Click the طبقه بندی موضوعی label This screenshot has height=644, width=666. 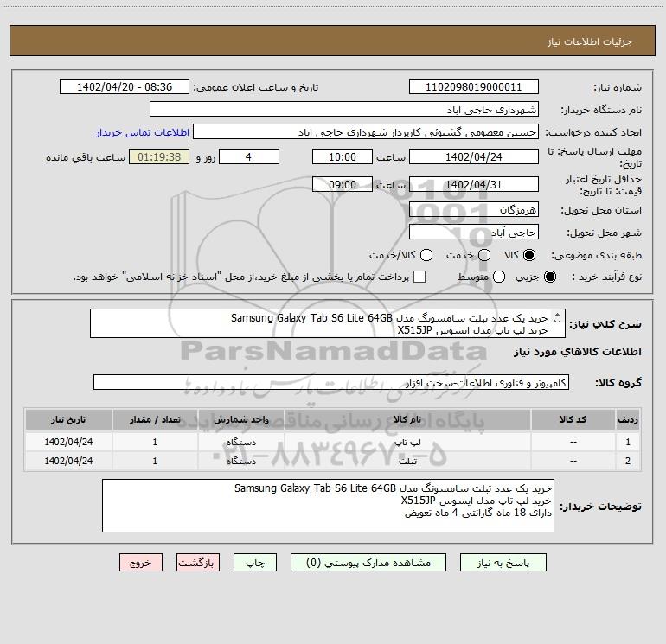point(596,256)
